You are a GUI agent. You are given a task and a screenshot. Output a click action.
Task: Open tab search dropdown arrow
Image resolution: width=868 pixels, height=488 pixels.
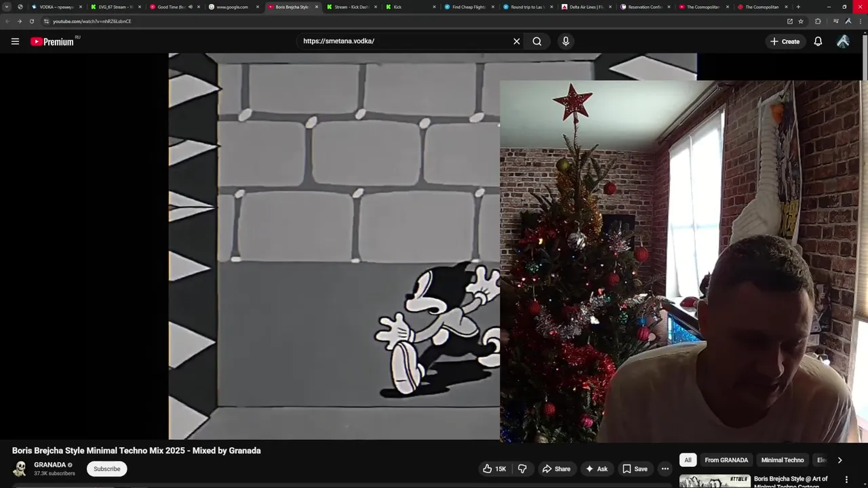pos(7,7)
